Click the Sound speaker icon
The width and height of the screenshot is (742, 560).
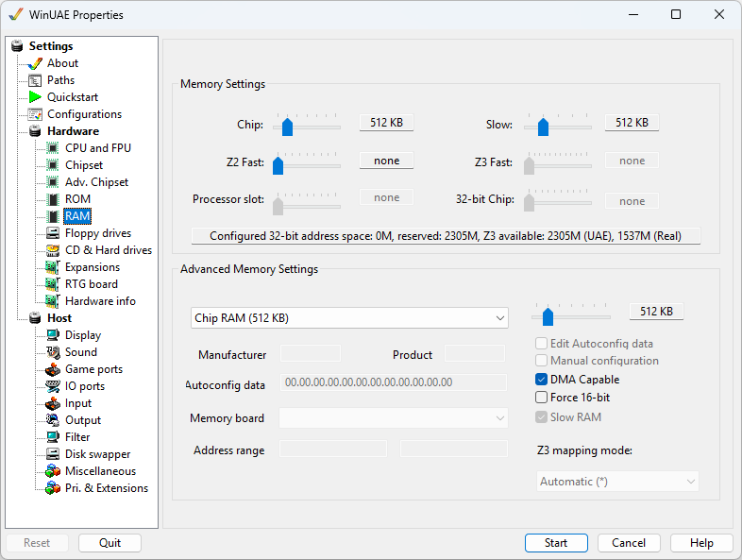tap(53, 352)
